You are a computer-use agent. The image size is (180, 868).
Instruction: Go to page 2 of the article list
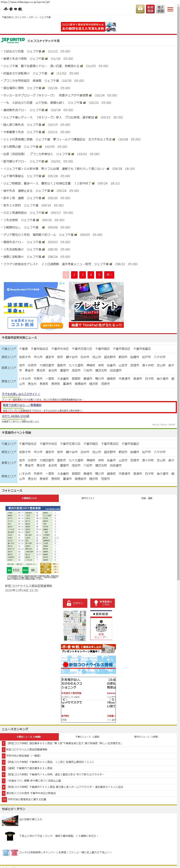(x=74, y=275)
